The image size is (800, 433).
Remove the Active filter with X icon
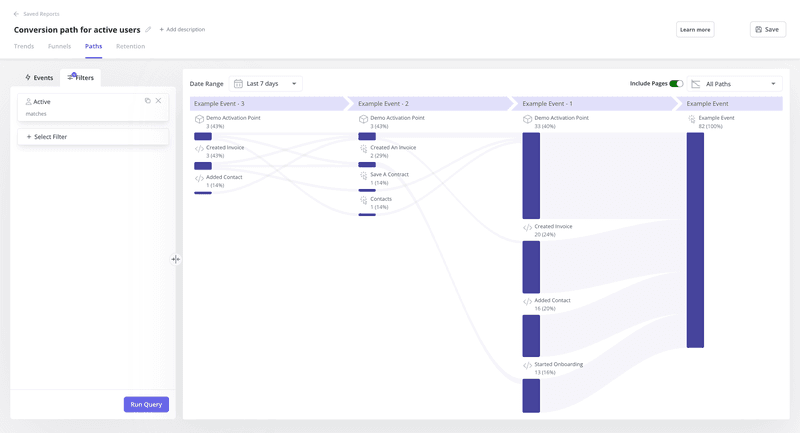pyautogui.click(x=158, y=101)
